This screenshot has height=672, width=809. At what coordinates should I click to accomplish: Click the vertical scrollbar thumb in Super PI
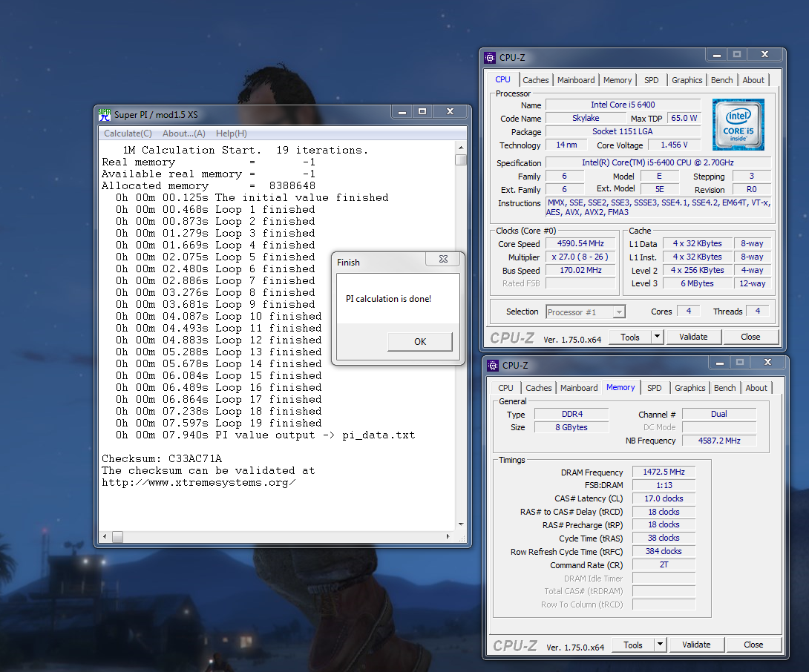click(x=461, y=159)
